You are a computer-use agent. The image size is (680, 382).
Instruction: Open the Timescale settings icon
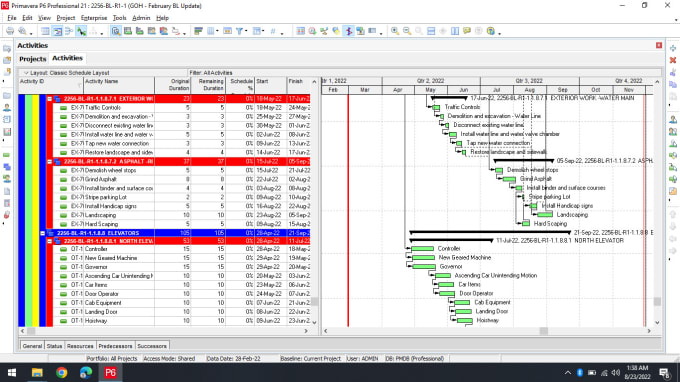(227, 31)
